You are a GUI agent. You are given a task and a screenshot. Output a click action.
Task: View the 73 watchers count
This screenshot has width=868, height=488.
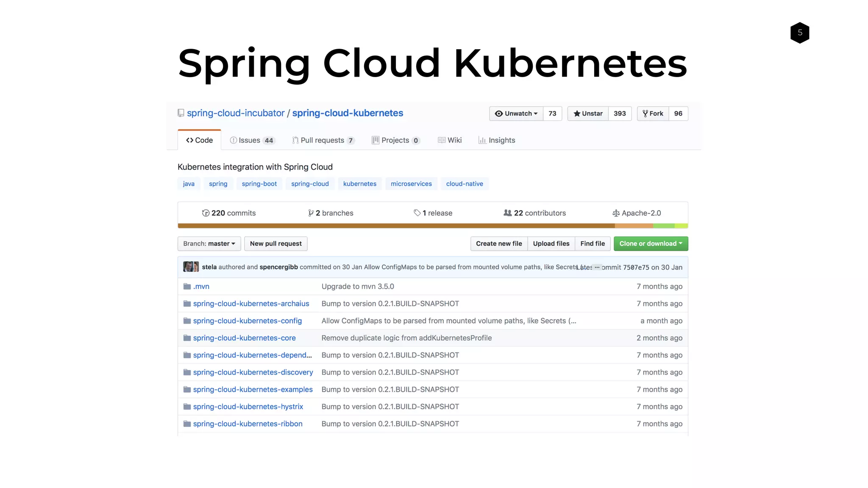pyautogui.click(x=552, y=114)
